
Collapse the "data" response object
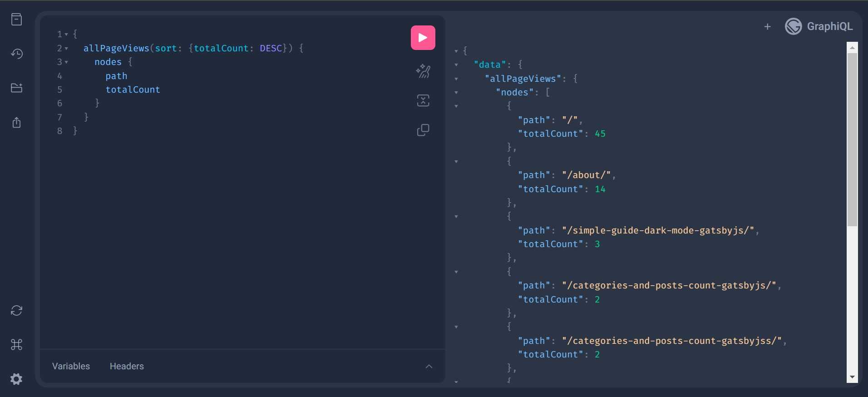point(456,65)
